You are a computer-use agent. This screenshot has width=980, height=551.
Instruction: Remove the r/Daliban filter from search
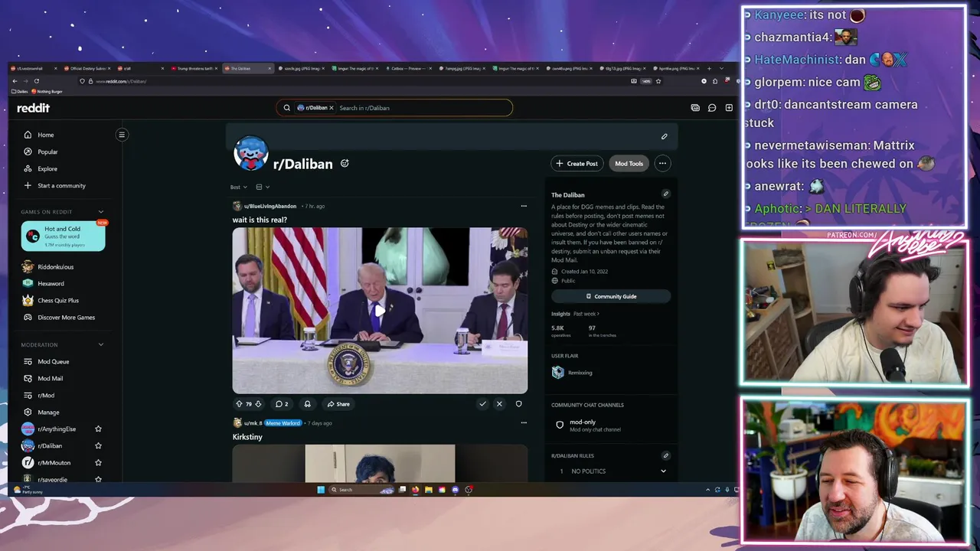click(x=332, y=108)
